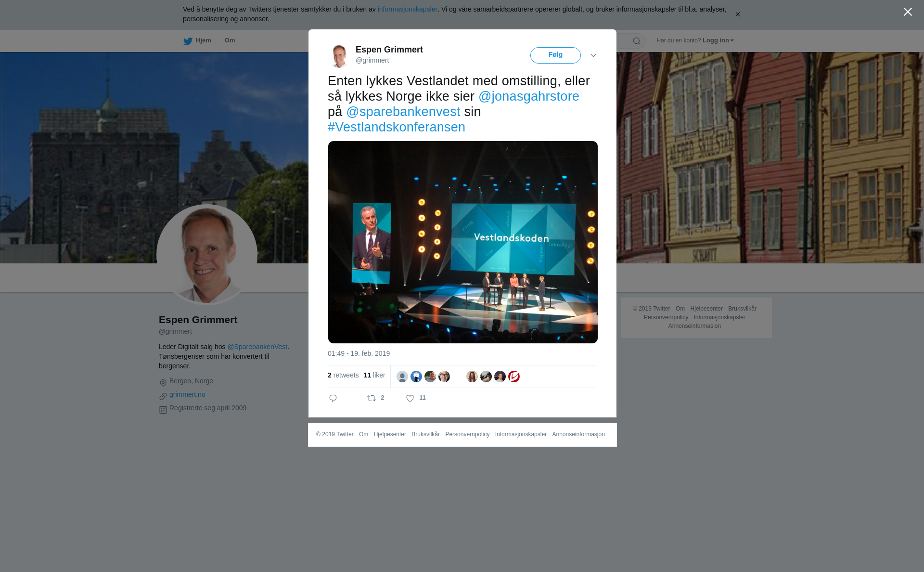
Task: Click the red logo liker avatar
Action: pyautogui.click(x=514, y=377)
